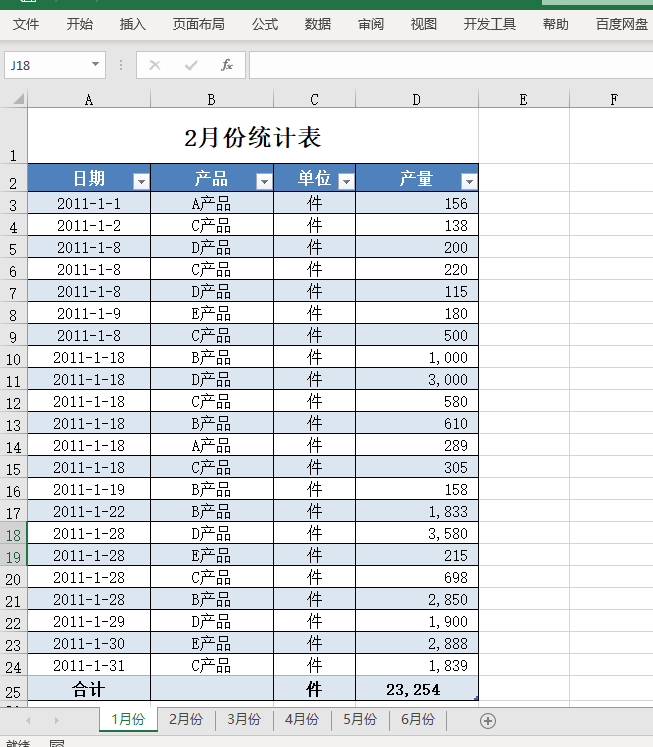Click the date cell 2011-1-22
This screenshot has width=653, height=747.
coord(89,511)
